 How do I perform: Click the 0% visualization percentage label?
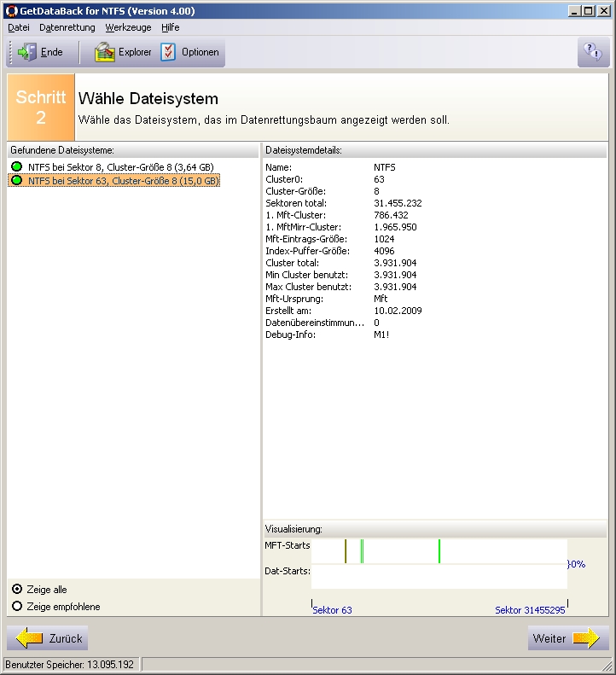[577, 564]
